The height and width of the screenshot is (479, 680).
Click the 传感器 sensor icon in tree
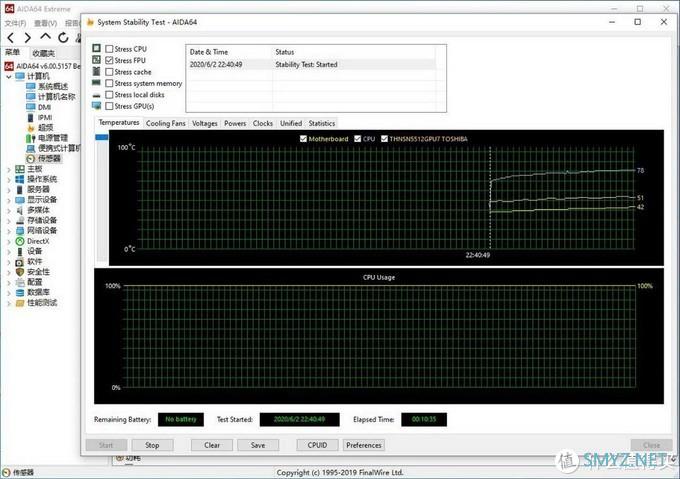click(30, 159)
